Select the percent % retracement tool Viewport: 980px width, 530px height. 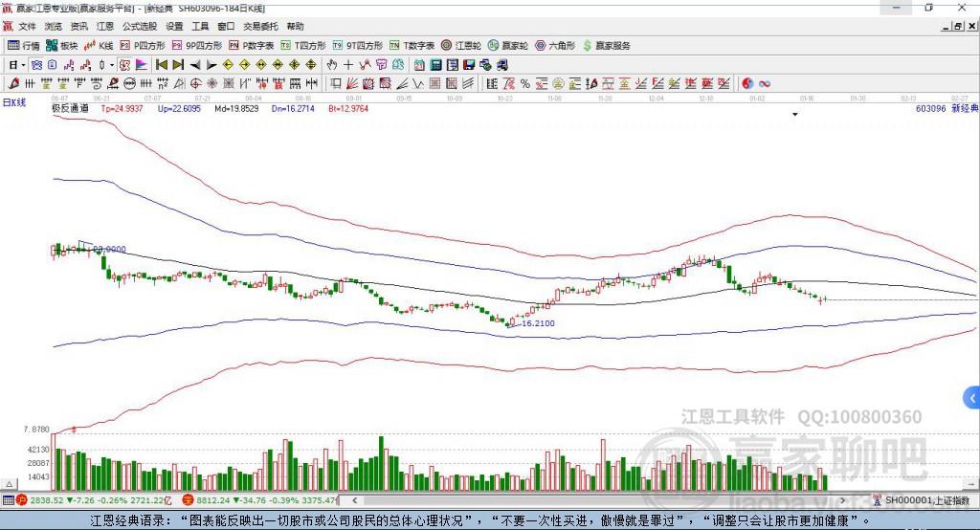point(525,83)
